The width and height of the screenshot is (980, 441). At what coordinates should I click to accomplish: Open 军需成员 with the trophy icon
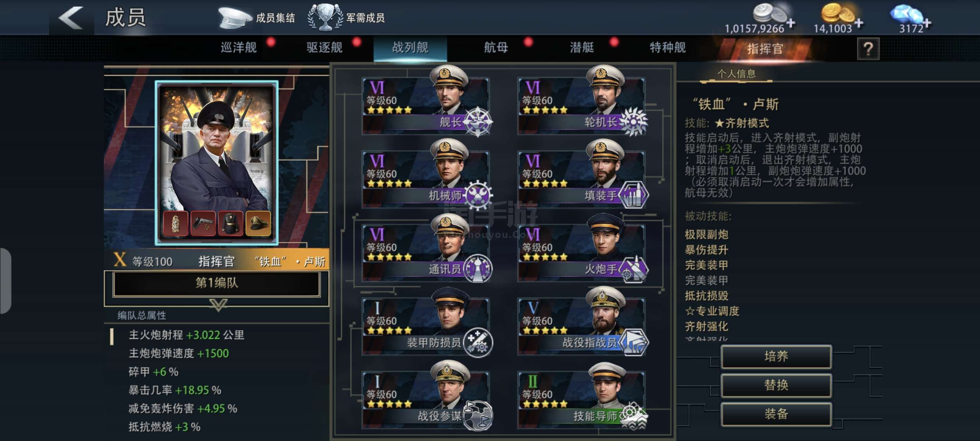coord(346,18)
